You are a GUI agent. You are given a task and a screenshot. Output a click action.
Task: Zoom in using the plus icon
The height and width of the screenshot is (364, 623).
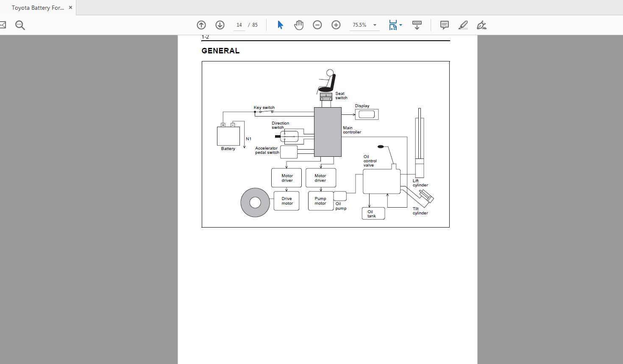click(336, 25)
